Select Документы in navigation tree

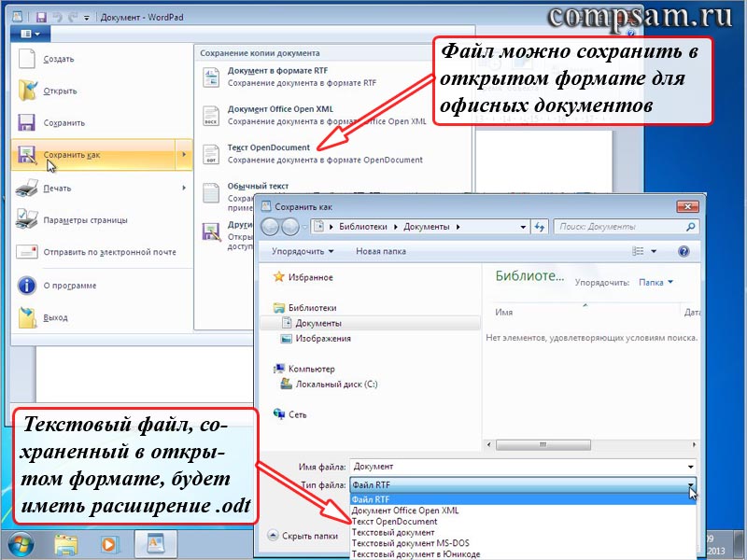(x=318, y=323)
